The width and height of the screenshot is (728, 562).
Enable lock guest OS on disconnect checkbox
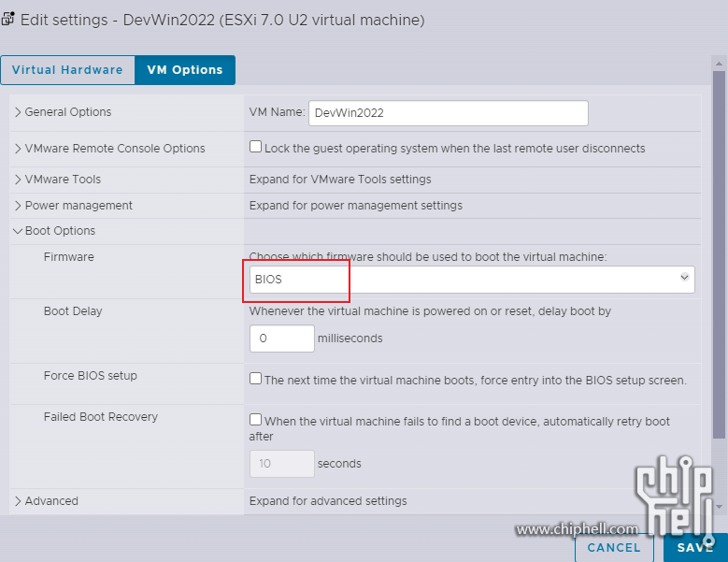coord(255,147)
